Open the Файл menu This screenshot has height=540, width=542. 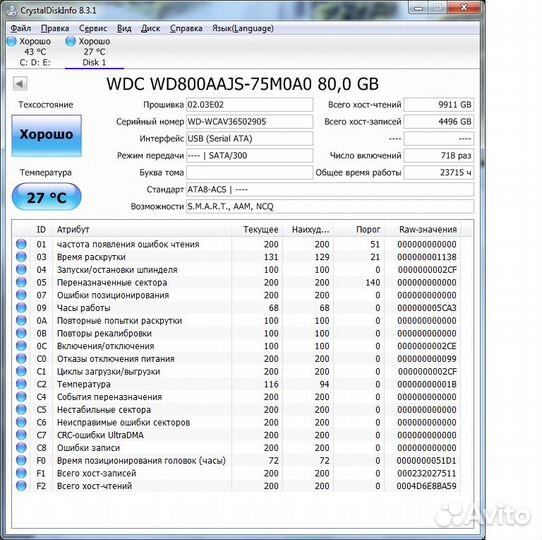[x=21, y=28]
